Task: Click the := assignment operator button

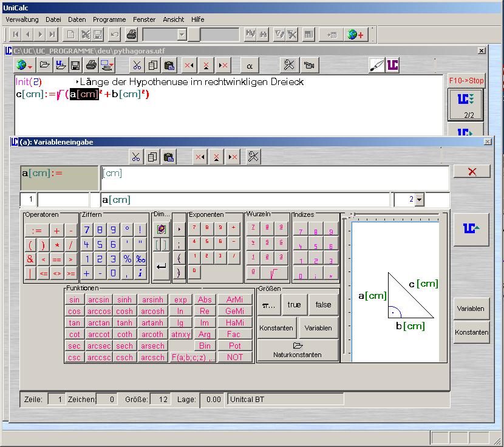Action: (x=37, y=231)
